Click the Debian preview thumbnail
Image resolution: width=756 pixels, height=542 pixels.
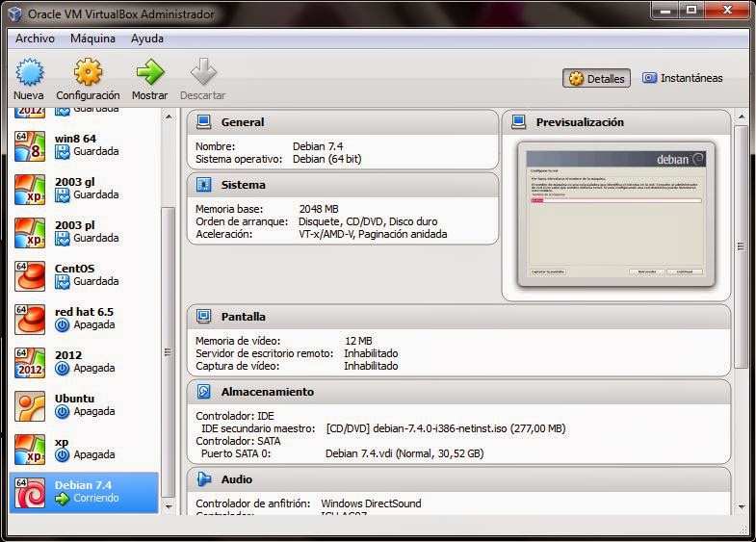(x=615, y=215)
